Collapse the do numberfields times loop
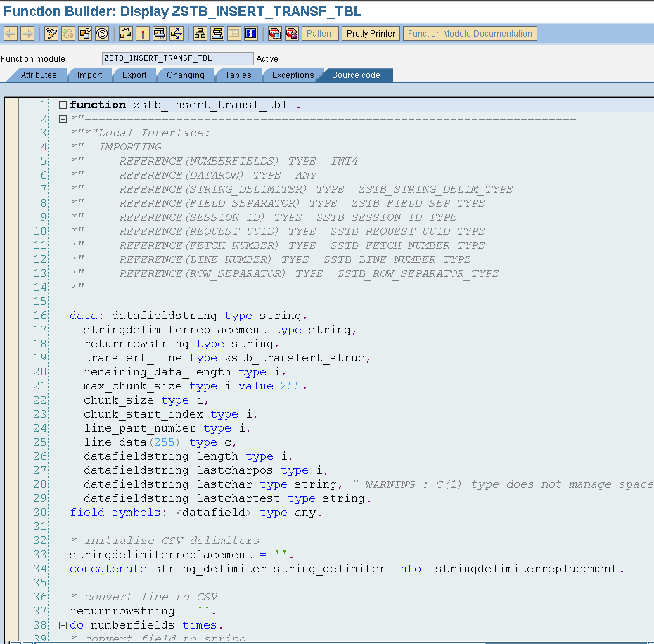Viewport: 654px width, 644px height. click(63, 624)
